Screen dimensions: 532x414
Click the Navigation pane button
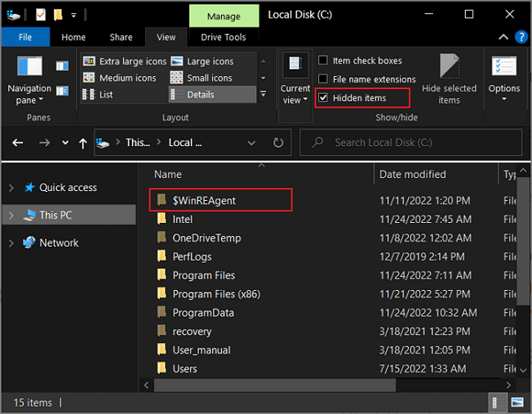pyautogui.click(x=29, y=81)
